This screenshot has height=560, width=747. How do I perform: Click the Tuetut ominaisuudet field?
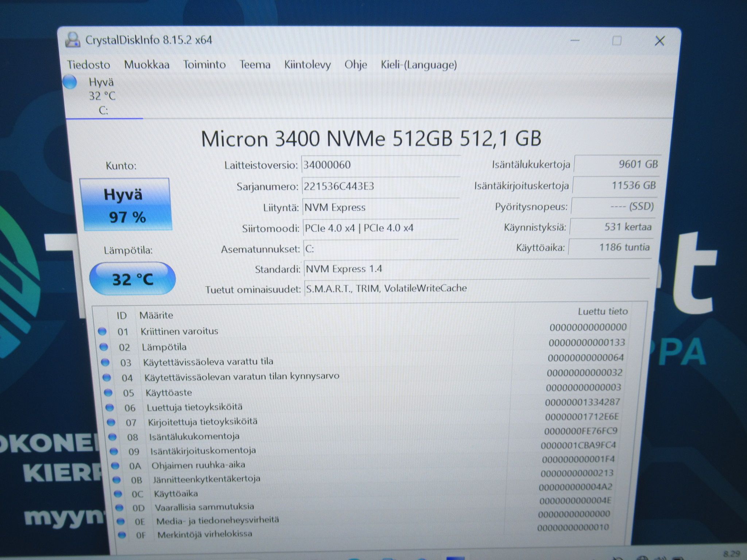pos(477,288)
